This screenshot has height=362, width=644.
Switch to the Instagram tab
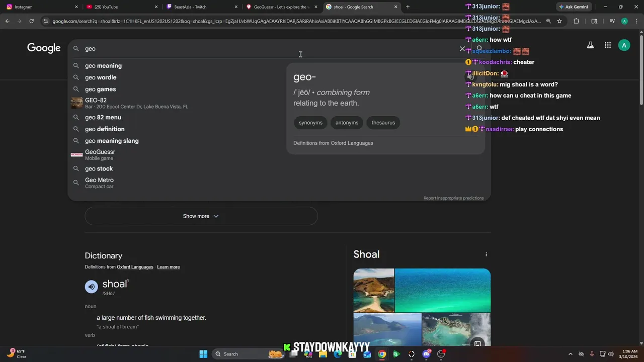(x=40, y=7)
